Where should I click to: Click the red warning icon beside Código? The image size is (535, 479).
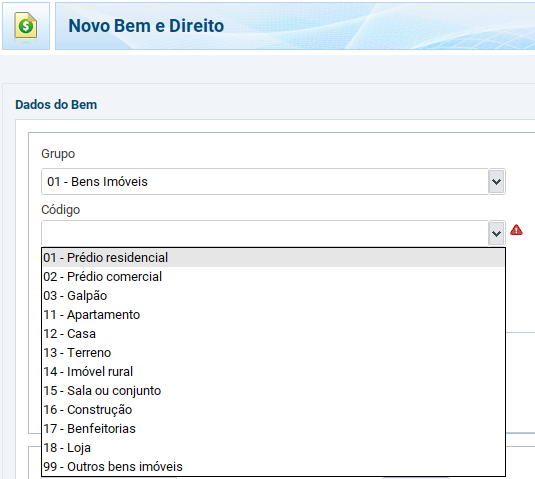point(516,230)
